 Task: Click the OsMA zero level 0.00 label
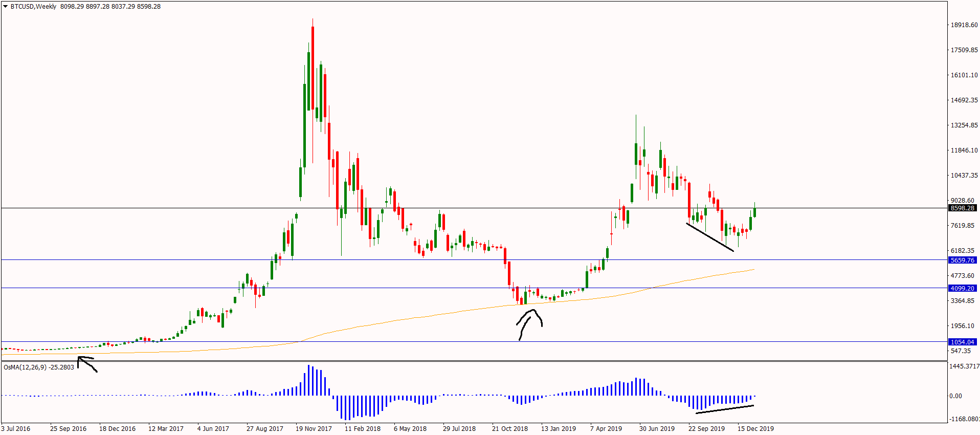point(955,396)
